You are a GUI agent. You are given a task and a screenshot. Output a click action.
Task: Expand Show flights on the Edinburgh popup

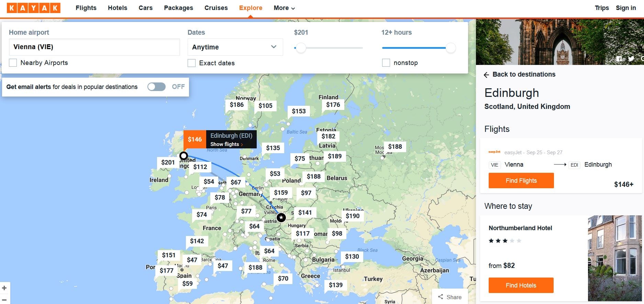coord(226,144)
